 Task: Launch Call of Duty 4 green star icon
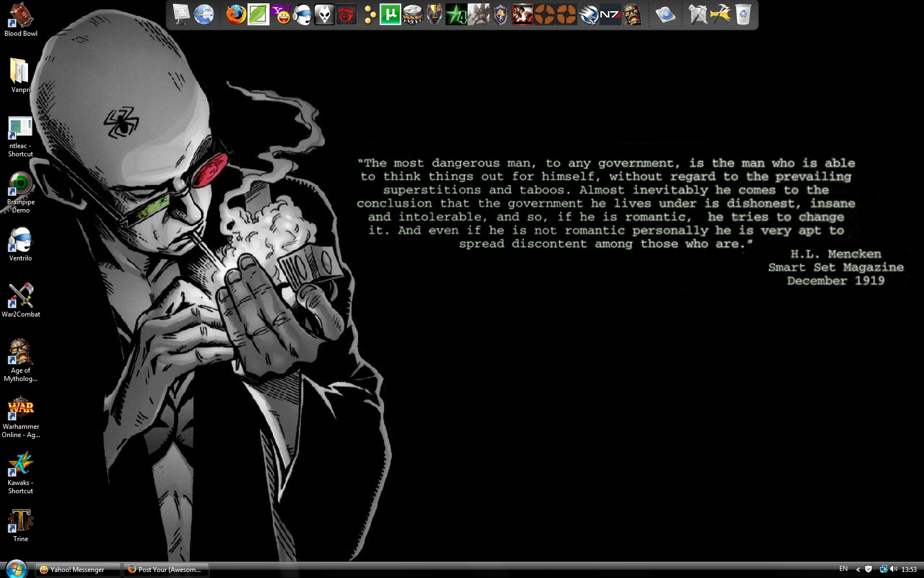457,14
